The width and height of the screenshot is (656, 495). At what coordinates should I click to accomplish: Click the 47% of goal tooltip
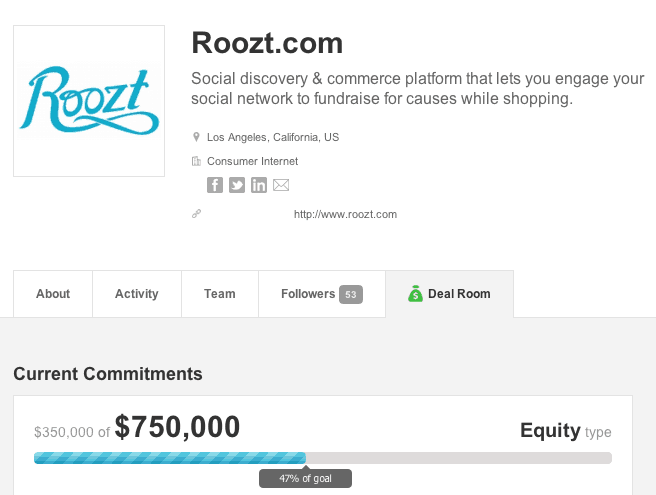coord(305,479)
